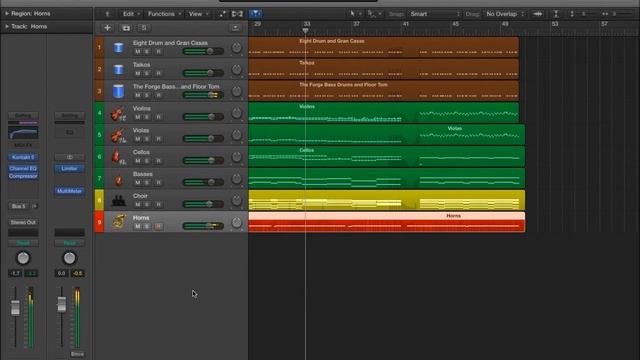Disable record on the Horns track

[x=158, y=227]
